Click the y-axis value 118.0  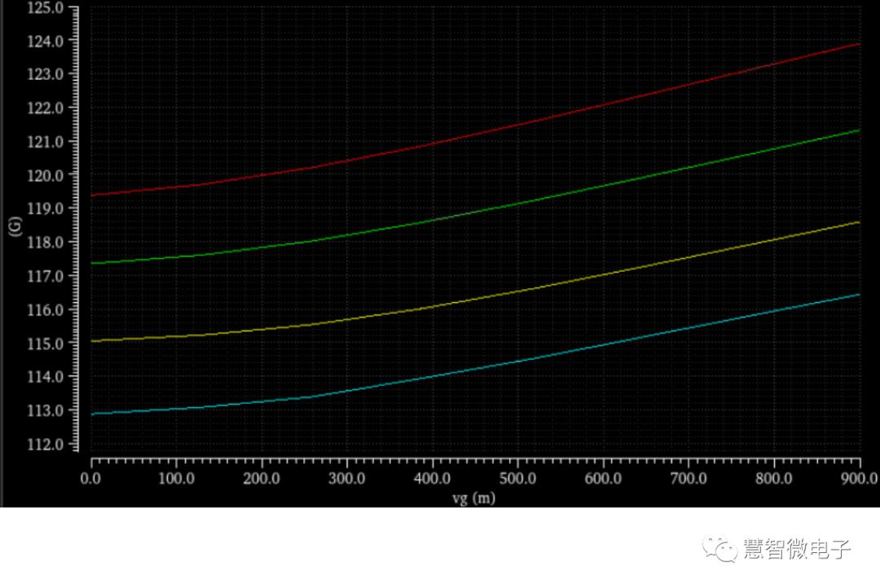point(46,242)
